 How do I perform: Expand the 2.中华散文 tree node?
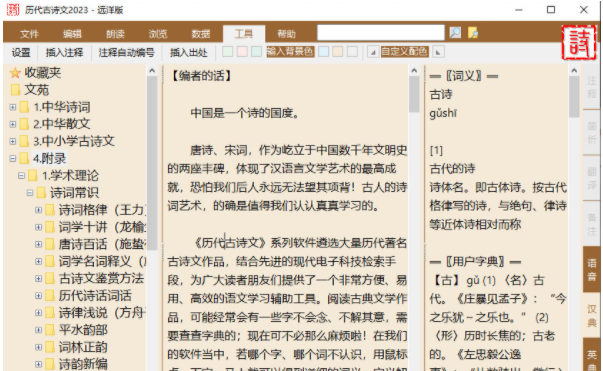(x=13, y=124)
